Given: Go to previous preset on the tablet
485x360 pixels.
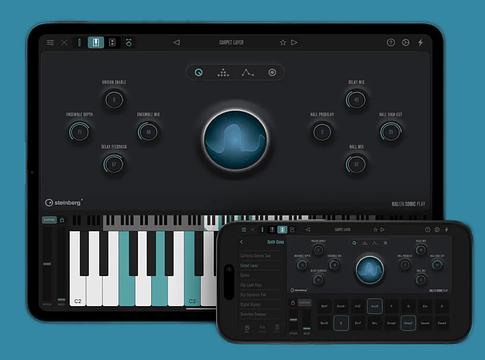Looking at the screenshot, I should tap(177, 42).
